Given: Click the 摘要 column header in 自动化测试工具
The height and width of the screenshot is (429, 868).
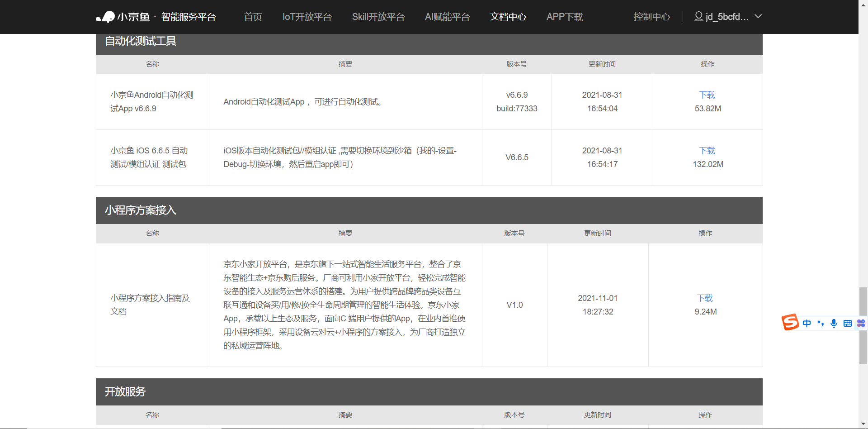Looking at the screenshot, I should click(x=345, y=64).
